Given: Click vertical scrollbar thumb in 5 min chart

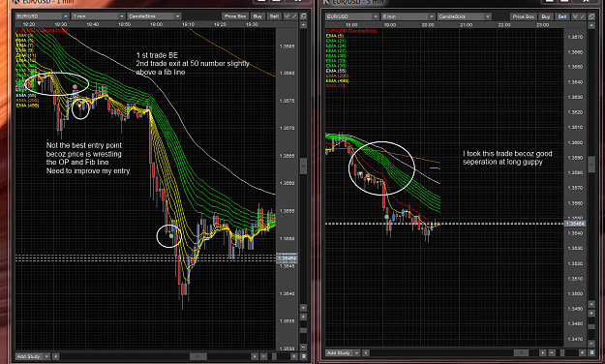Looking at the screenshot, I should point(591,165).
